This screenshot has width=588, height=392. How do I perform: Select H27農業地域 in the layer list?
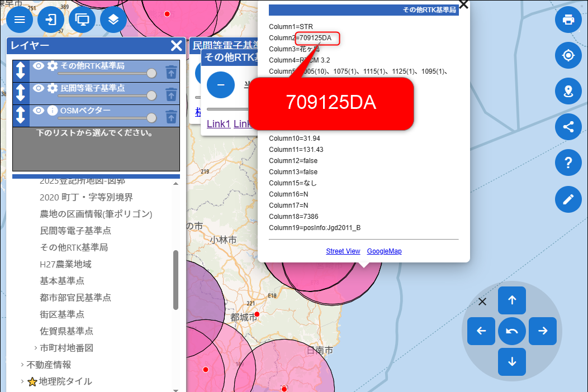coord(65,264)
